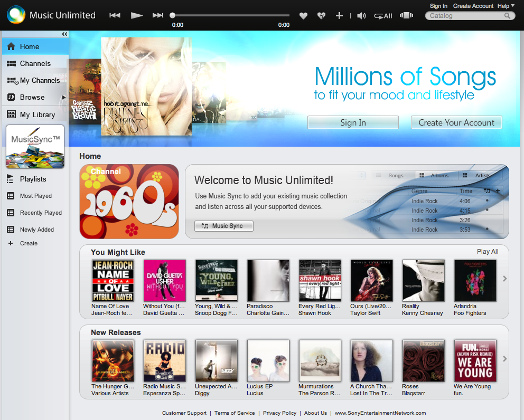
Task: Open My Channels in the sidebar
Action: [35, 80]
